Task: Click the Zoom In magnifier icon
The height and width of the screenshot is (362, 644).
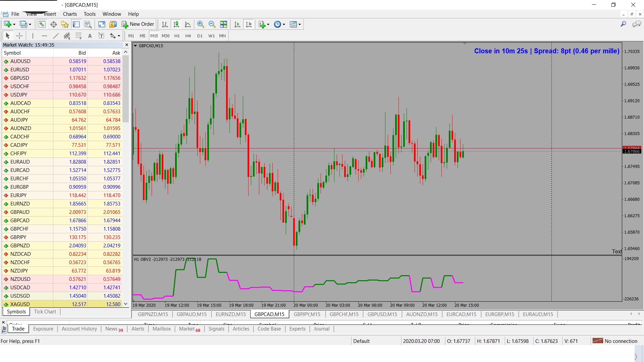Action: 200,24
